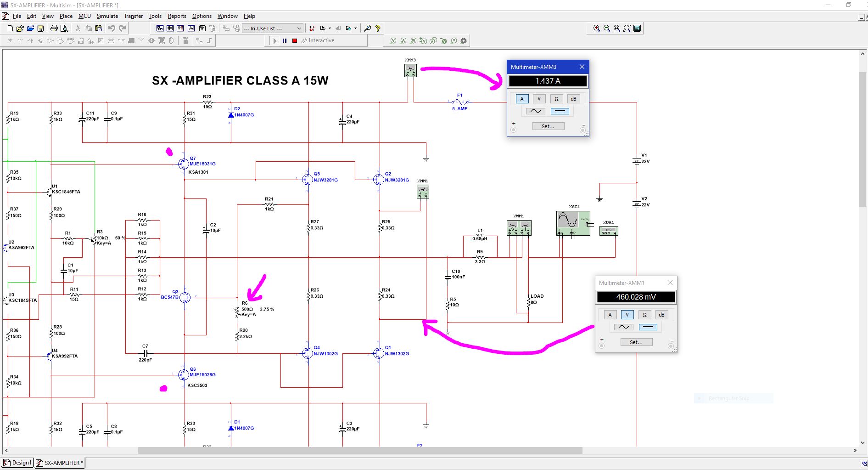Open the Place menu
868x470 pixels.
coord(66,16)
